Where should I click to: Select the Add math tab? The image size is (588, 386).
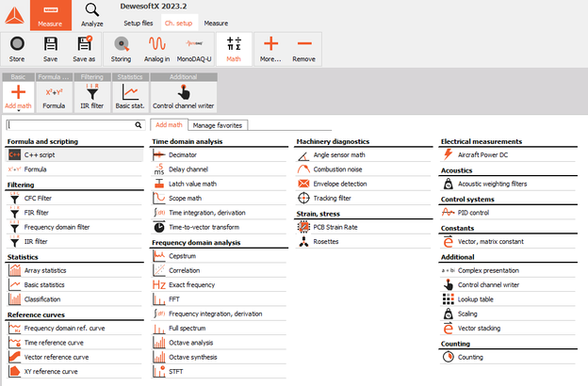pos(169,125)
